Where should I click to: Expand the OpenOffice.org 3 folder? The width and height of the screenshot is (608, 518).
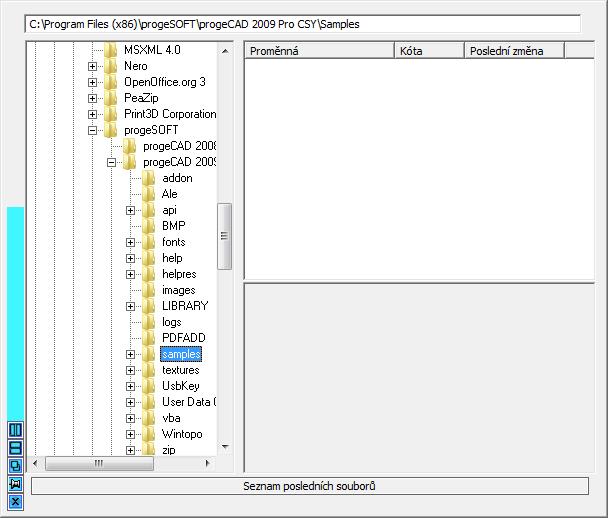92,82
